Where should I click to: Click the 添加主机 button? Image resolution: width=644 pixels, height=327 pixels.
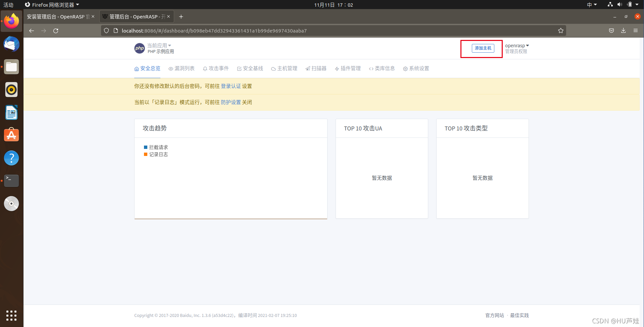tap(483, 48)
